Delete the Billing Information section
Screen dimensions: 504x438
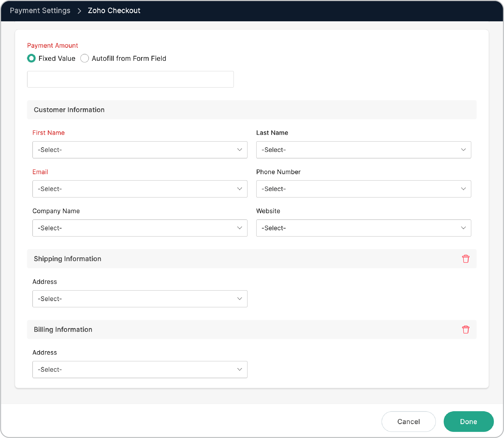465,330
